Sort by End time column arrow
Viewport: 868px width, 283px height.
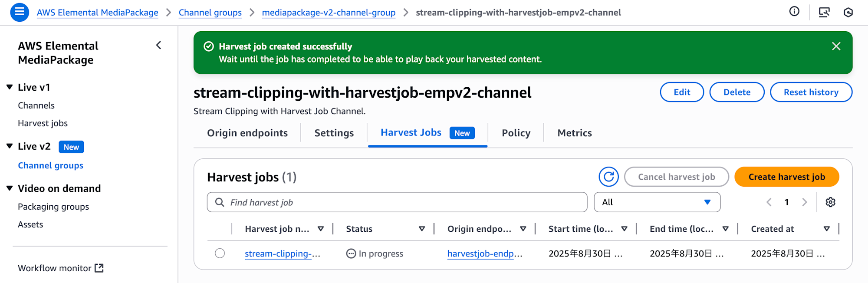tap(725, 229)
